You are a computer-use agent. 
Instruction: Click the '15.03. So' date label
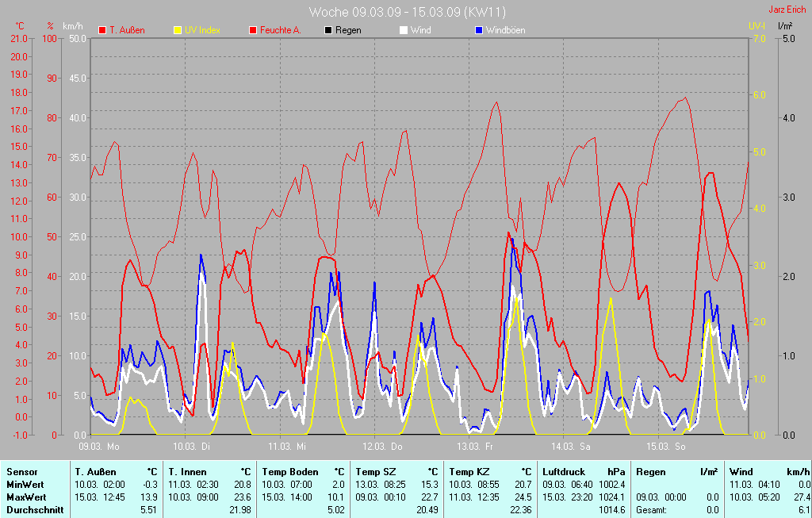pos(665,446)
